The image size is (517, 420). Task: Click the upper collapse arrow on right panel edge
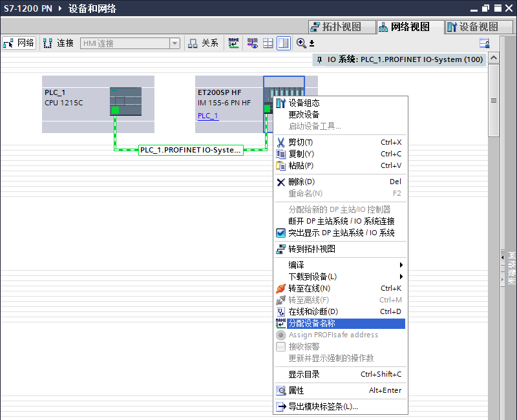(503, 257)
